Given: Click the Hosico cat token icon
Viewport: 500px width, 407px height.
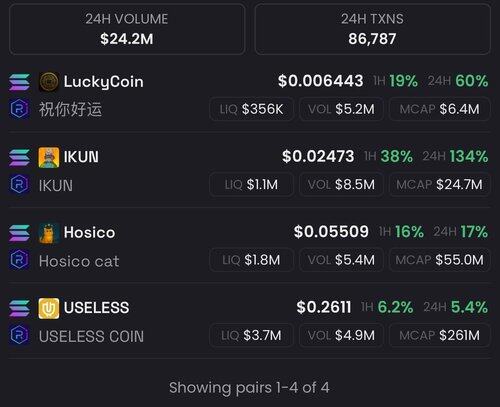Looking at the screenshot, I should coord(49,233).
